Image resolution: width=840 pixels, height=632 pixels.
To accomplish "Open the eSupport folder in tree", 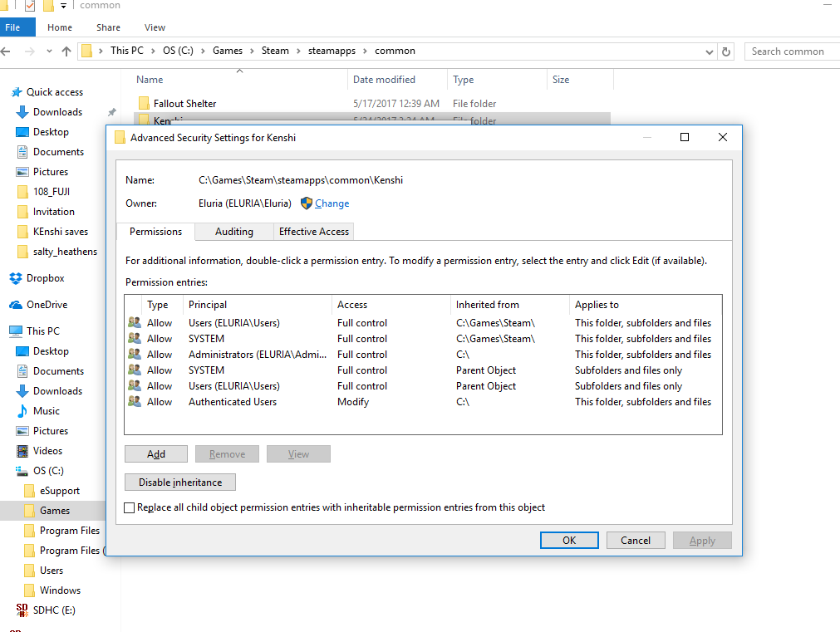I will (60, 491).
